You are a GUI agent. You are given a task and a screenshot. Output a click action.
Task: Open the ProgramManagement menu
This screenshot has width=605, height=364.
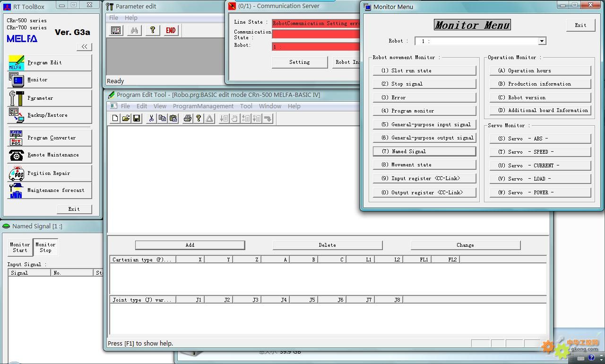[x=203, y=106]
